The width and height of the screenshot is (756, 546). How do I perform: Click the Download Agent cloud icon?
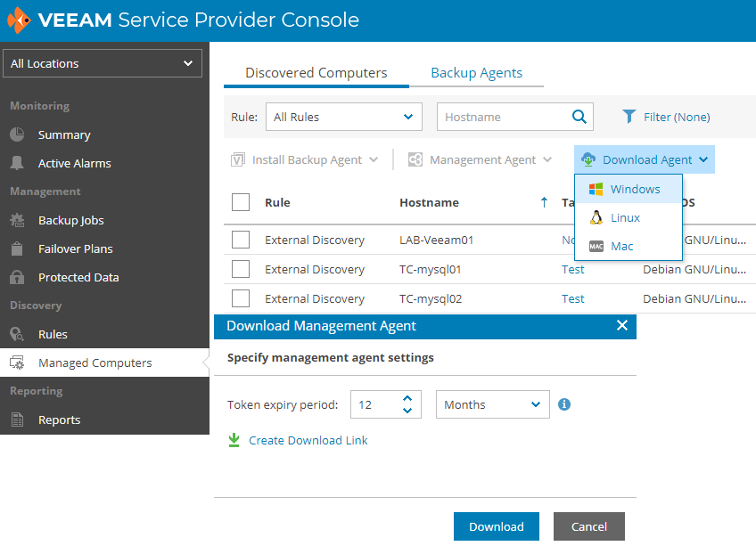point(588,159)
